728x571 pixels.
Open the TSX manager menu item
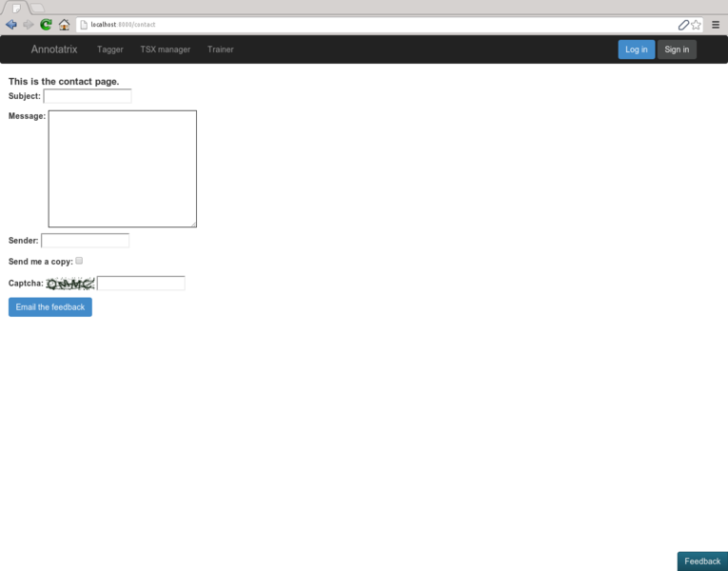tap(166, 49)
